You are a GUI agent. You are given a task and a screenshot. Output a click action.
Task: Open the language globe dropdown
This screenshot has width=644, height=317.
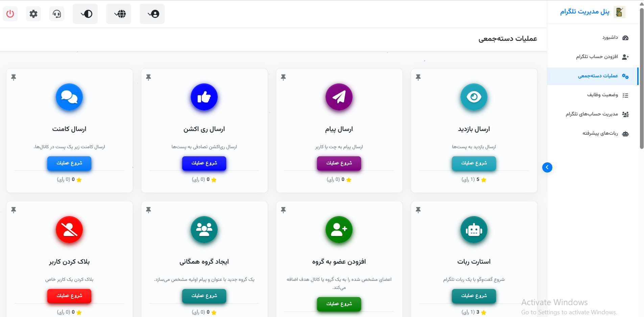point(119,14)
